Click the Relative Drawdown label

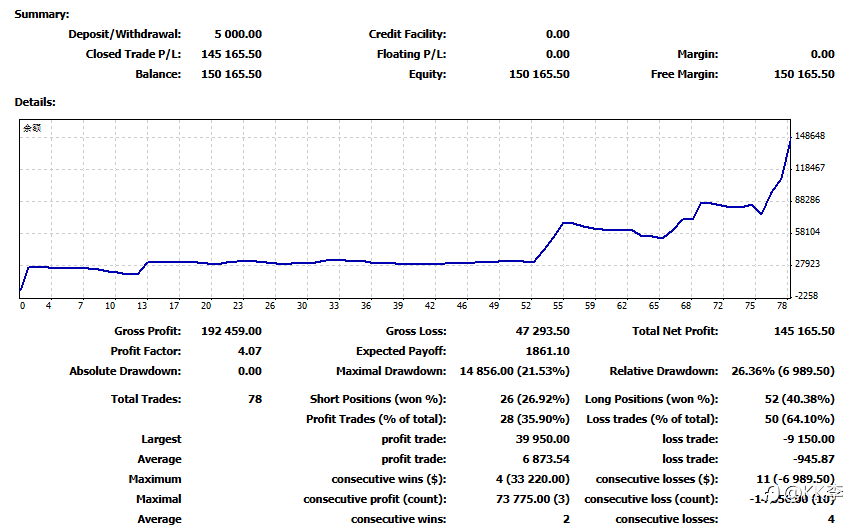click(x=664, y=371)
